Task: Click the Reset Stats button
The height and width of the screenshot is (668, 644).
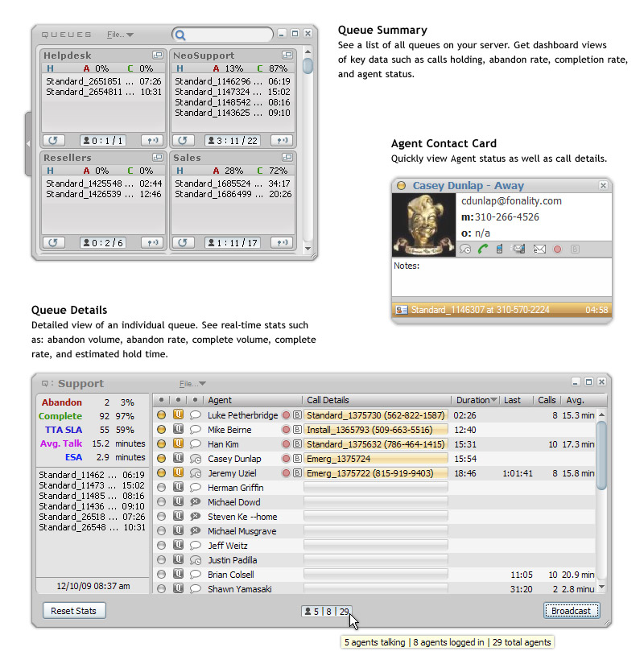Action: (x=73, y=611)
